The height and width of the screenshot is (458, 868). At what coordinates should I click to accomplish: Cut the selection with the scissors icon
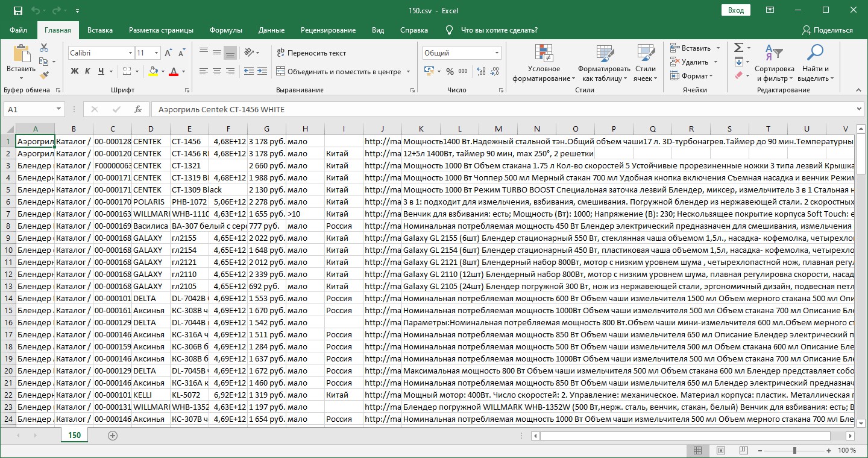[44, 48]
